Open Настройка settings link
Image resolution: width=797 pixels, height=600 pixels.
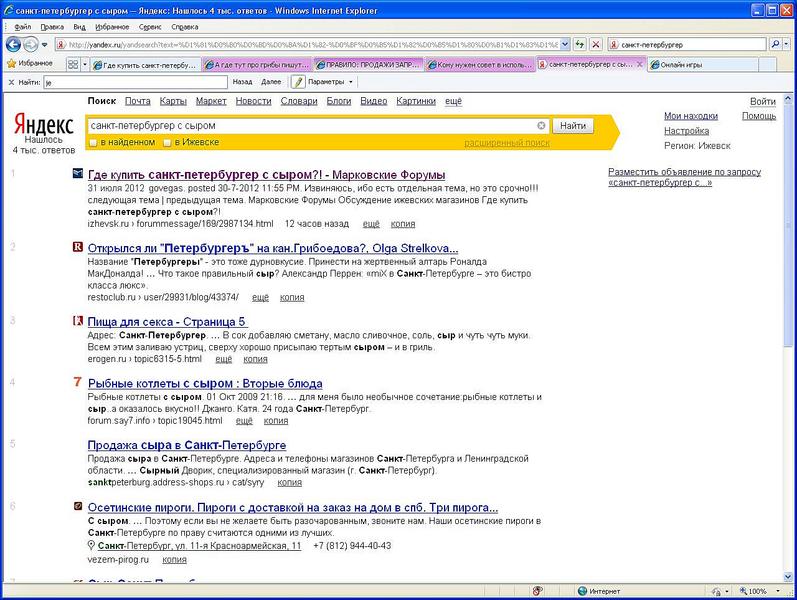[x=686, y=131]
